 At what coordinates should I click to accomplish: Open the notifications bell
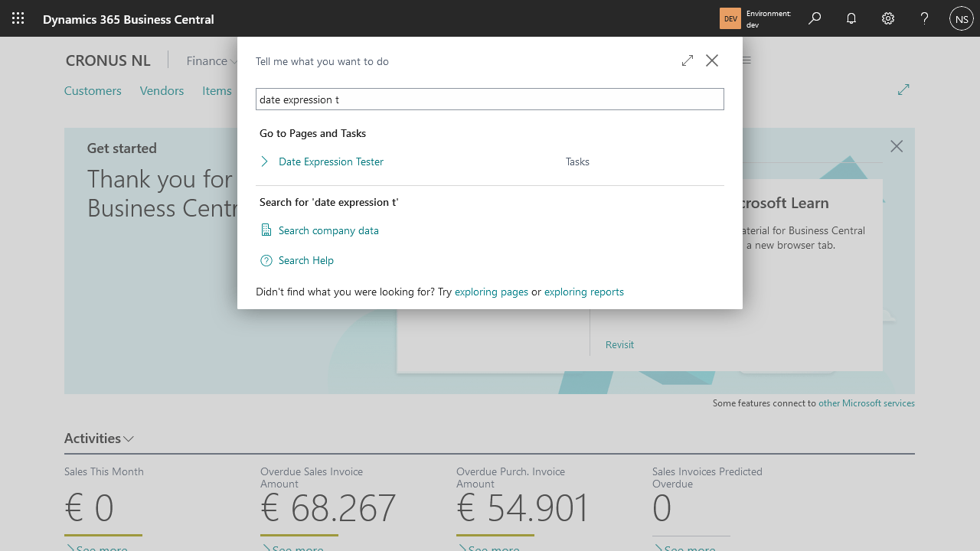(851, 18)
